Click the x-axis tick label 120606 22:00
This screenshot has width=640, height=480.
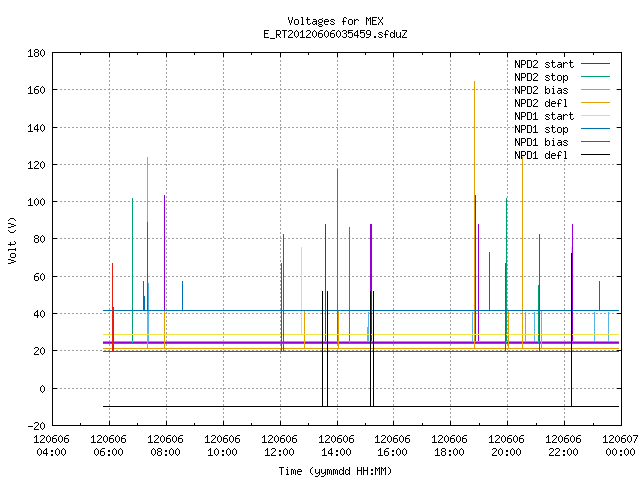(563, 446)
